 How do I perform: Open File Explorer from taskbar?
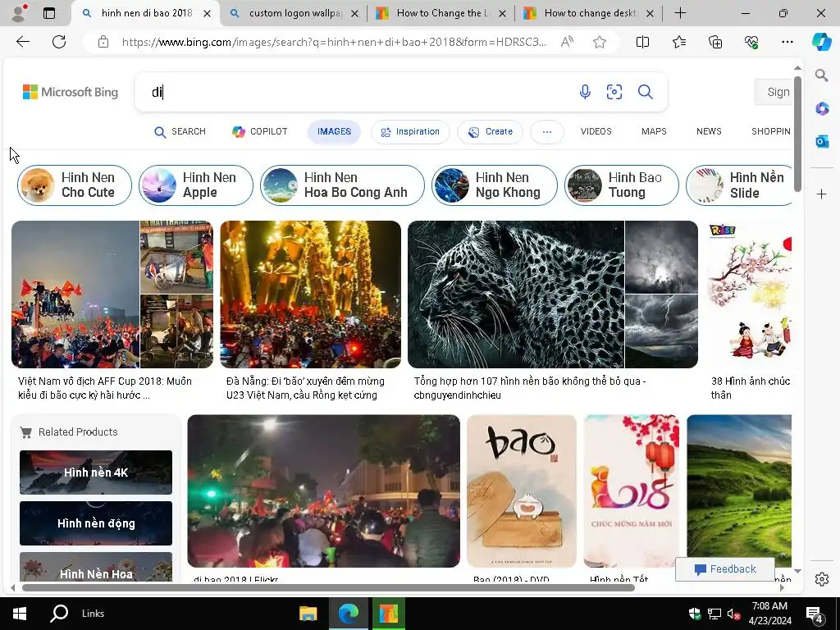308,614
